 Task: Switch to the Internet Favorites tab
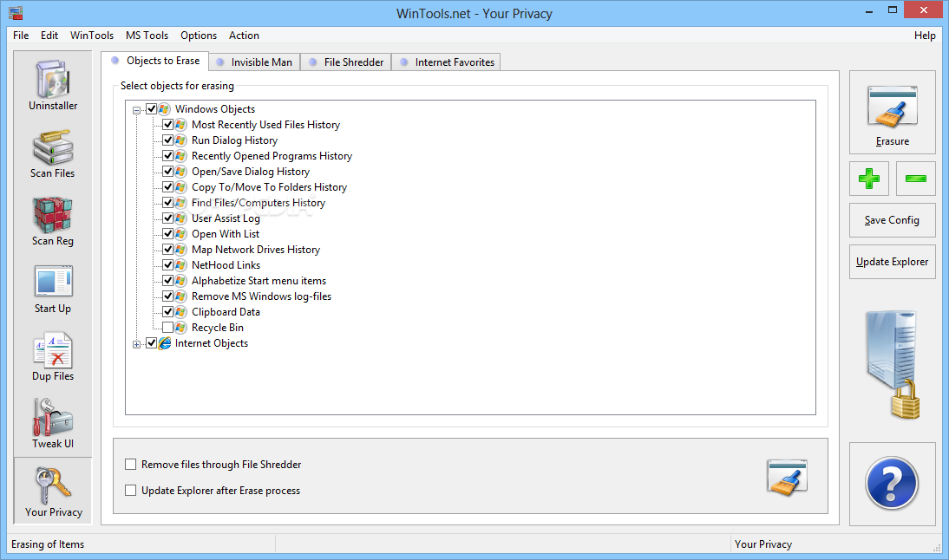[447, 62]
